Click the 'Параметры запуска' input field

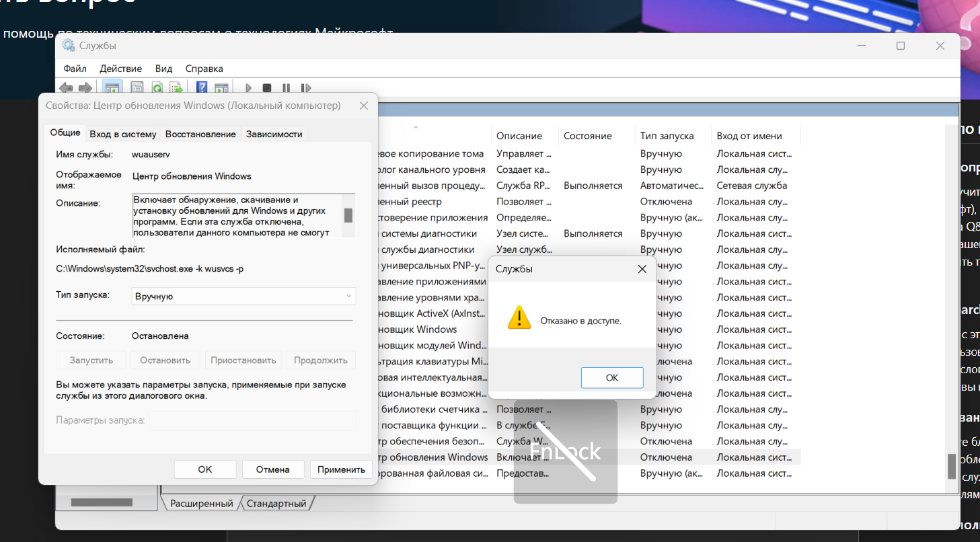click(252, 420)
